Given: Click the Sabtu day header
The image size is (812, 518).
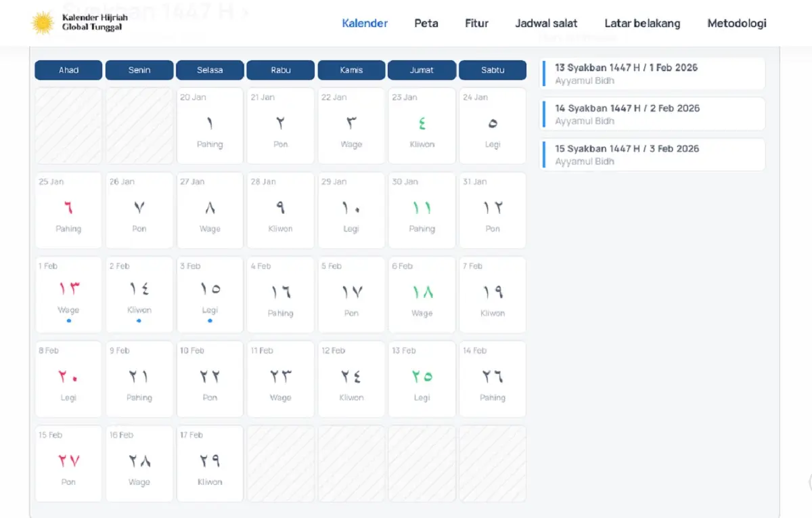Looking at the screenshot, I should 493,70.
